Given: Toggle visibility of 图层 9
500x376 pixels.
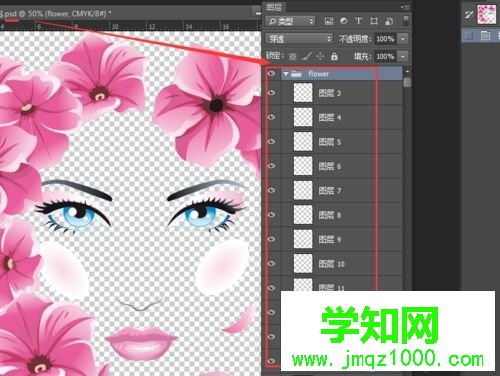Looking at the screenshot, I should [272, 239].
